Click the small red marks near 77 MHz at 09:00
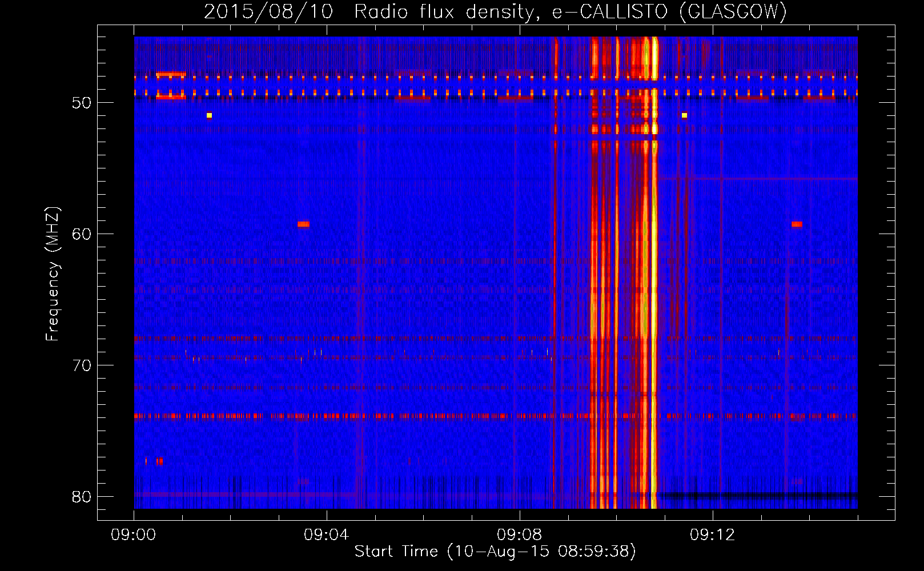 click(x=155, y=461)
